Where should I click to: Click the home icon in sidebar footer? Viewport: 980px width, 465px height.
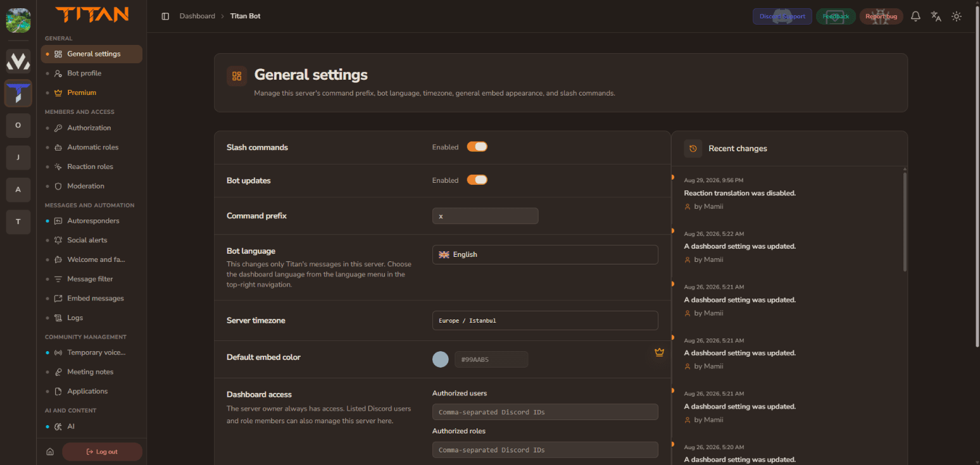pyautogui.click(x=50, y=452)
